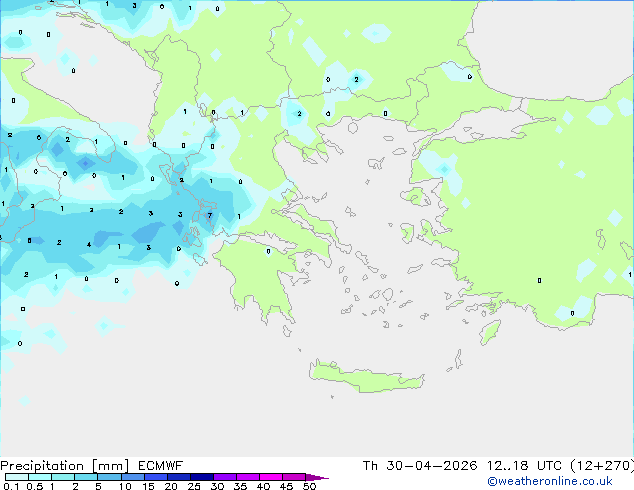Image resolution: width=634 pixels, height=490 pixels.
Task: Click the island of Crete on the map
Action: click(367, 376)
